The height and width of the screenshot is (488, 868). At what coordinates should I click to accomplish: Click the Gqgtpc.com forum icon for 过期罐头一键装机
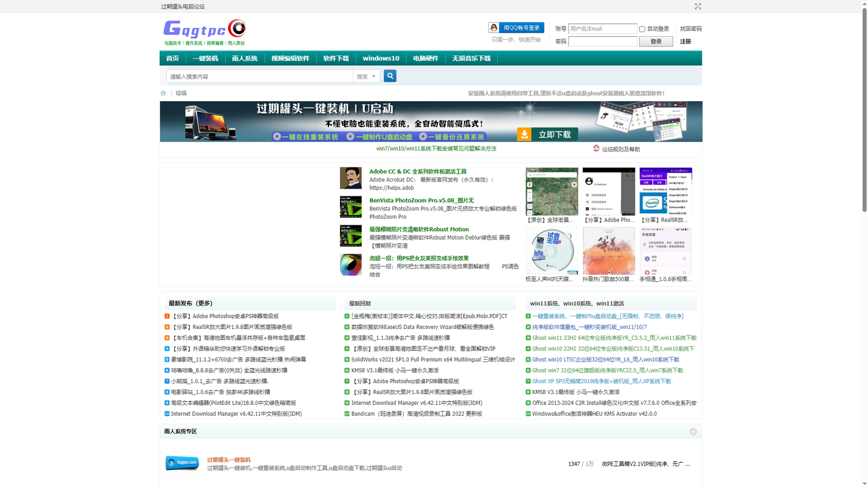[x=182, y=463]
